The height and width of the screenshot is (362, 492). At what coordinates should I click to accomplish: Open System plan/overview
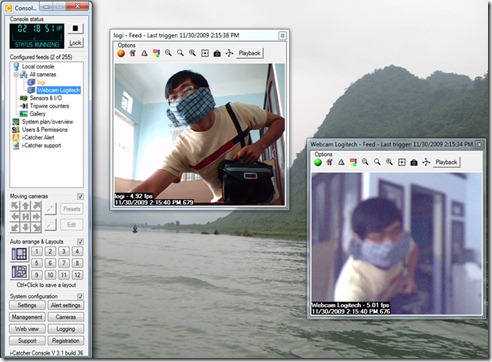point(47,122)
